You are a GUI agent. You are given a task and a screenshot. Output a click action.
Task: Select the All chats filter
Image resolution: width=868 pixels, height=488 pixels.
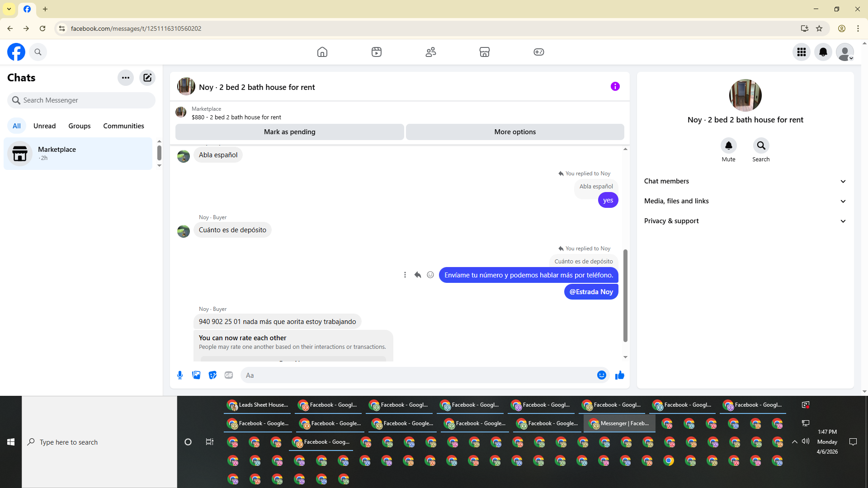click(17, 126)
